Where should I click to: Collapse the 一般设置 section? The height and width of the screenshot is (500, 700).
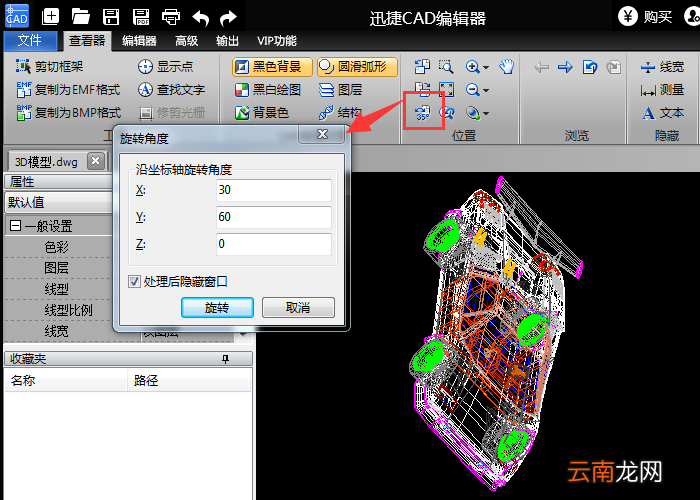pos(15,226)
